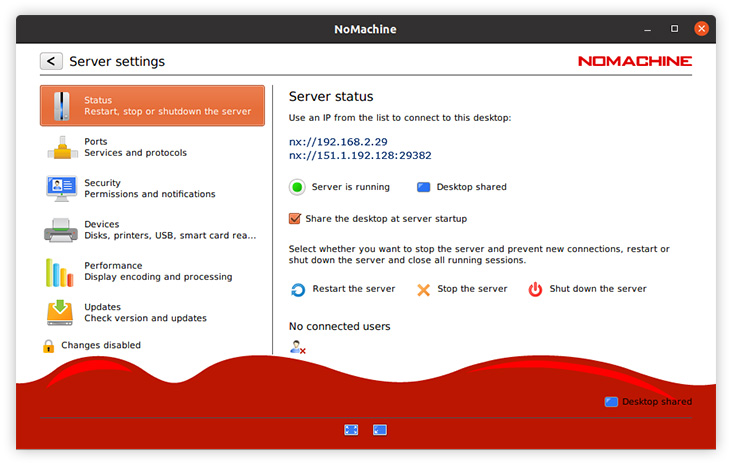Click the back arrow beside Server settings

click(51, 61)
